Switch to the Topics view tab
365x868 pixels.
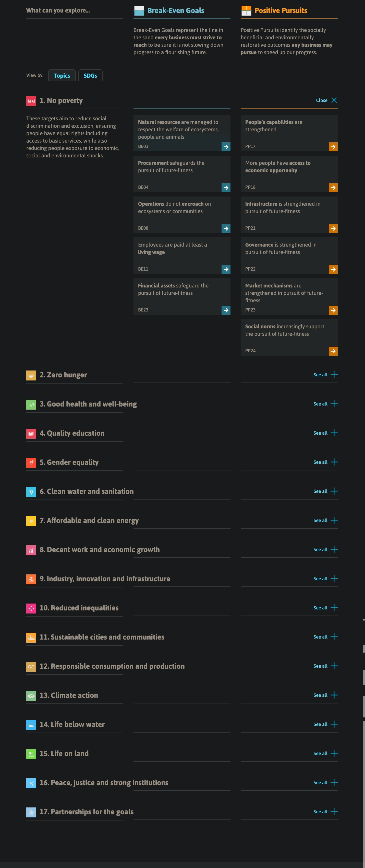click(62, 76)
